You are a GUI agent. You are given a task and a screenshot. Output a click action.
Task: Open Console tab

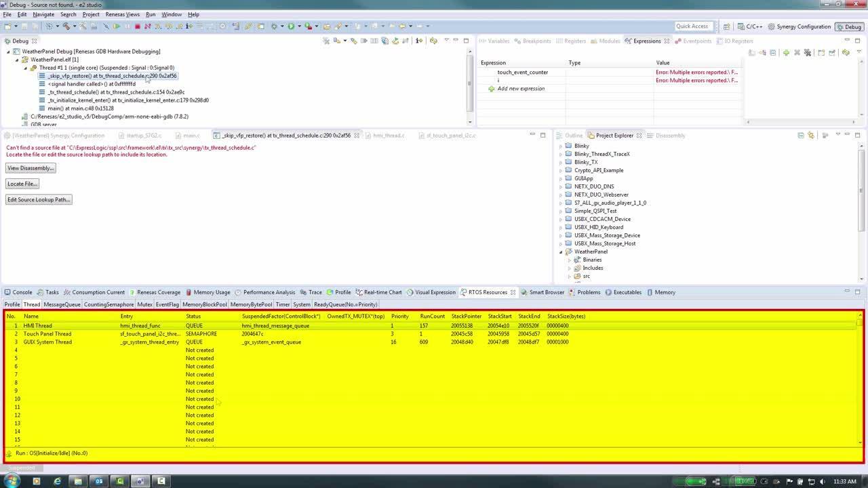coord(18,292)
